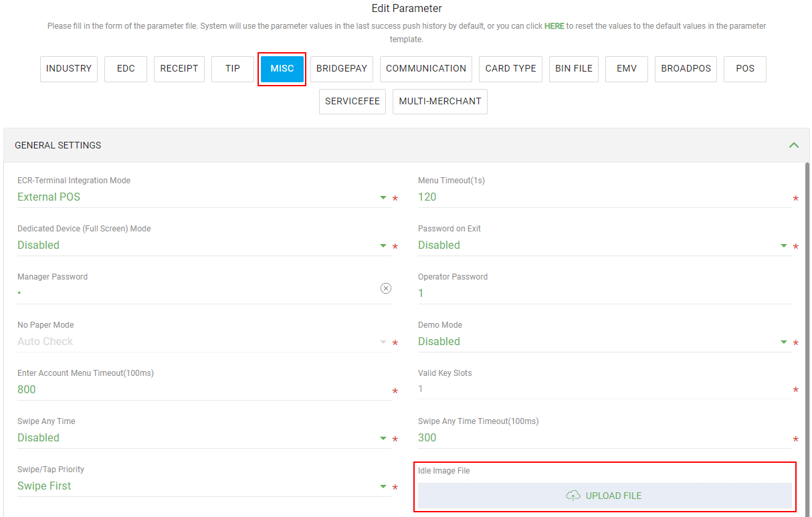Switch to the INDUSTRY tab
The width and height of the screenshot is (812, 517).
(x=69, y=69)
